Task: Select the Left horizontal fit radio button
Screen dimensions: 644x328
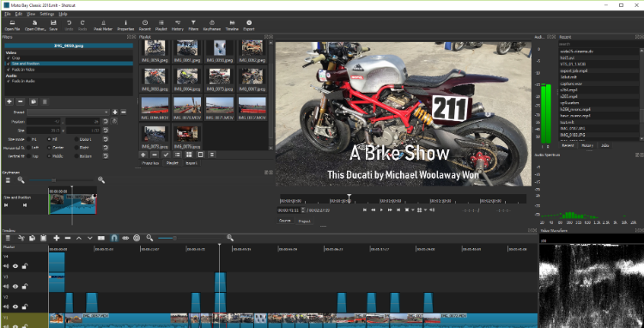Action: 28,148
